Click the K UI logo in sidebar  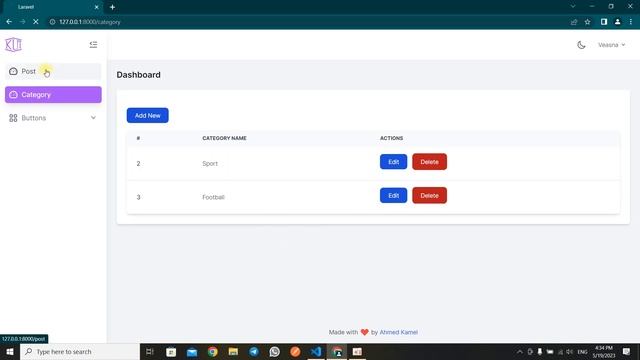pyautogui.click(x=13, y=45)
